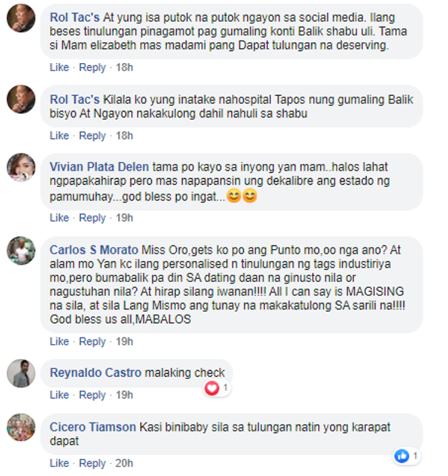Viewport: 448px width, 476px height.
Task: Like Carlos S Morato's comment
Action: [60, 341]
